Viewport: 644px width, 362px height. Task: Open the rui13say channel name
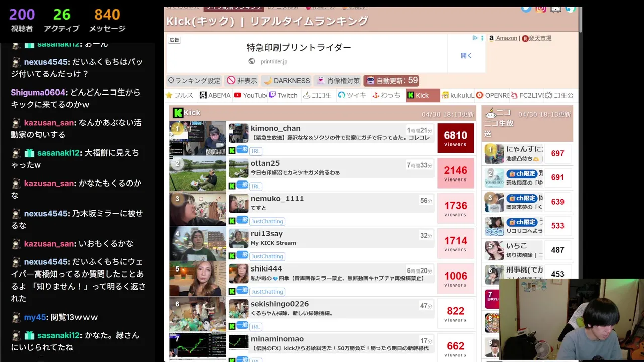(267, 234)
